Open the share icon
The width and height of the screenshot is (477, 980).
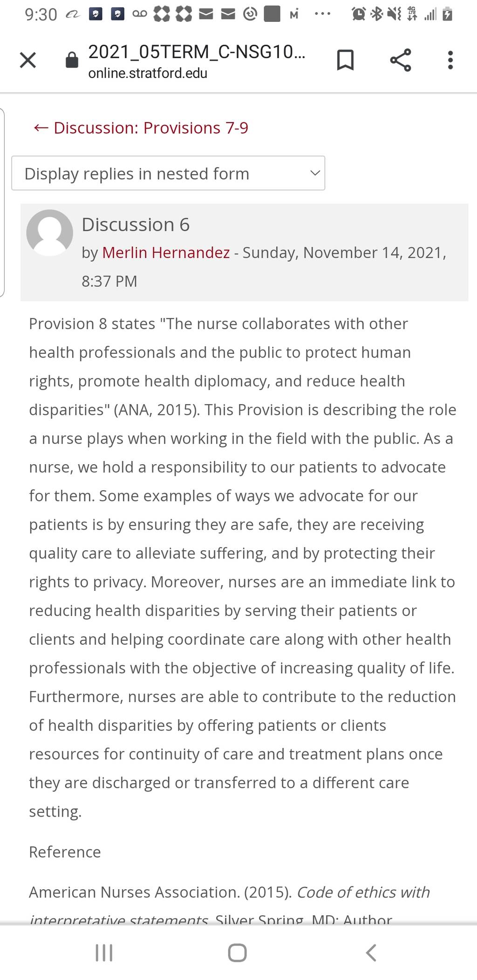(401, 60)
